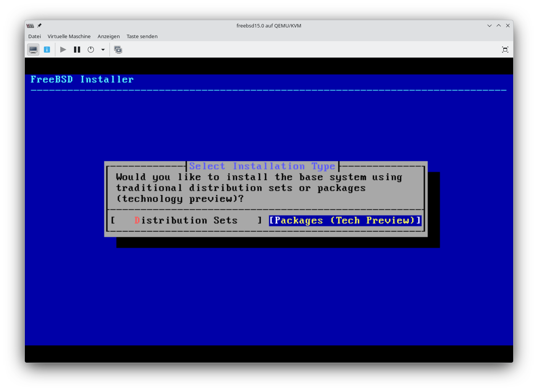The height and width of the screenshot is (392, 538).
Task: Show the graphical console view
Action: [33, 50]
